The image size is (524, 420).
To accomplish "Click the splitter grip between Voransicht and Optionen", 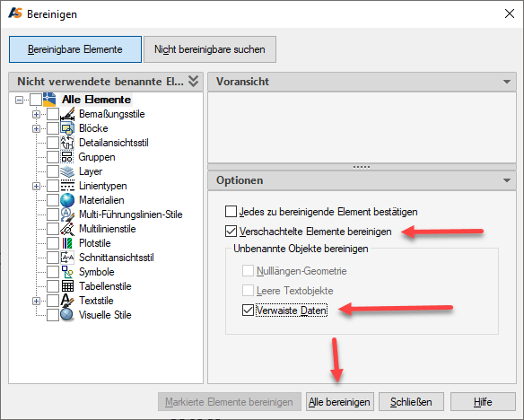I will coord(362,167).
